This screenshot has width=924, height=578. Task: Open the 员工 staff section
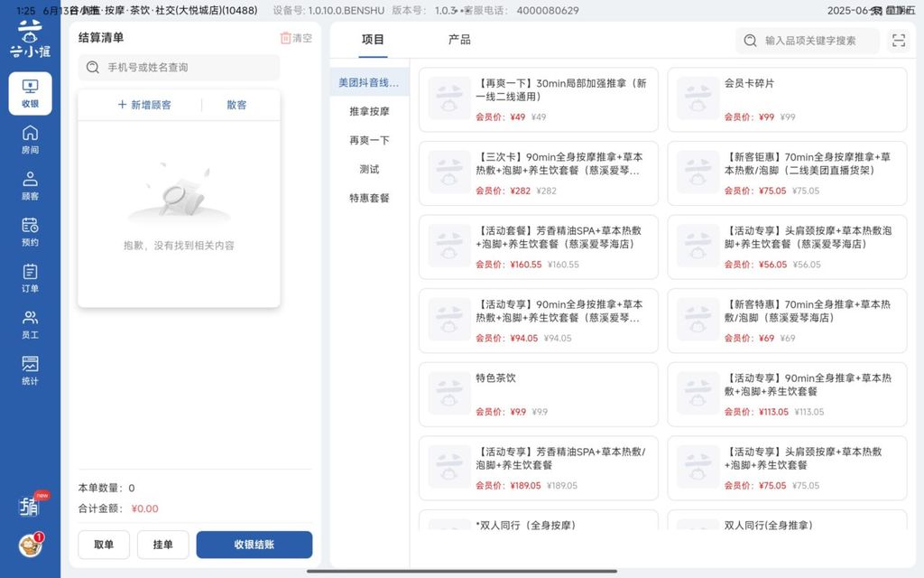[30, 325]
